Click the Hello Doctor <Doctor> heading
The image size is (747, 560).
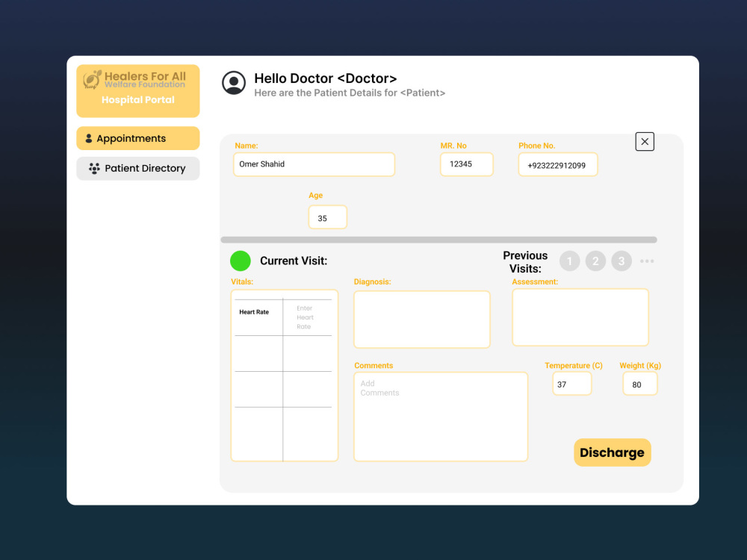point(326,78)
